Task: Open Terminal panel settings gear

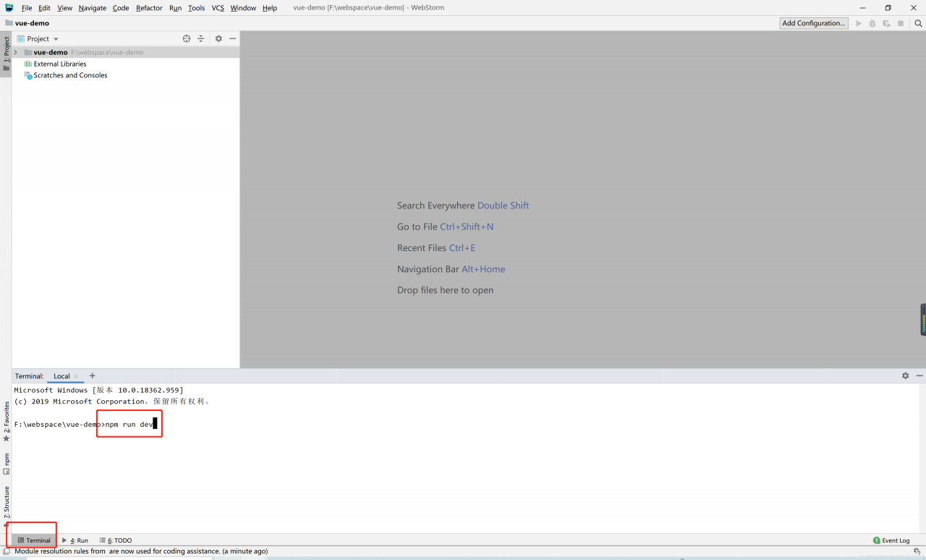Action: coord(905,376)
